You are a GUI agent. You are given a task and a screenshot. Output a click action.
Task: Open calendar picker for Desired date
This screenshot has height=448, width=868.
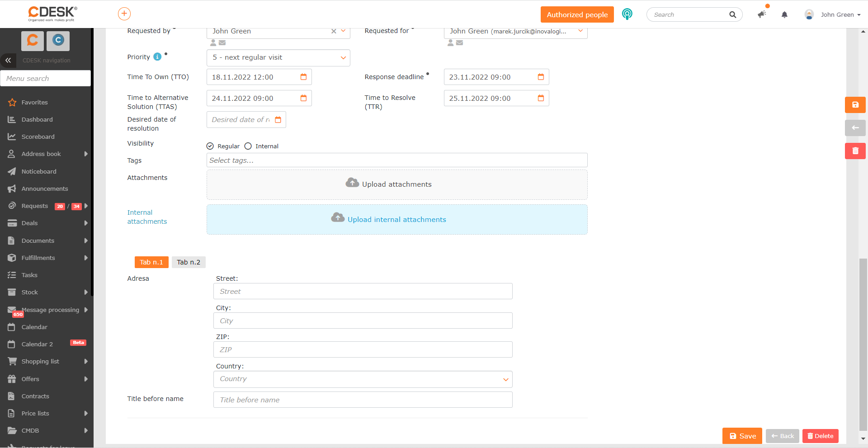[278, 120]
